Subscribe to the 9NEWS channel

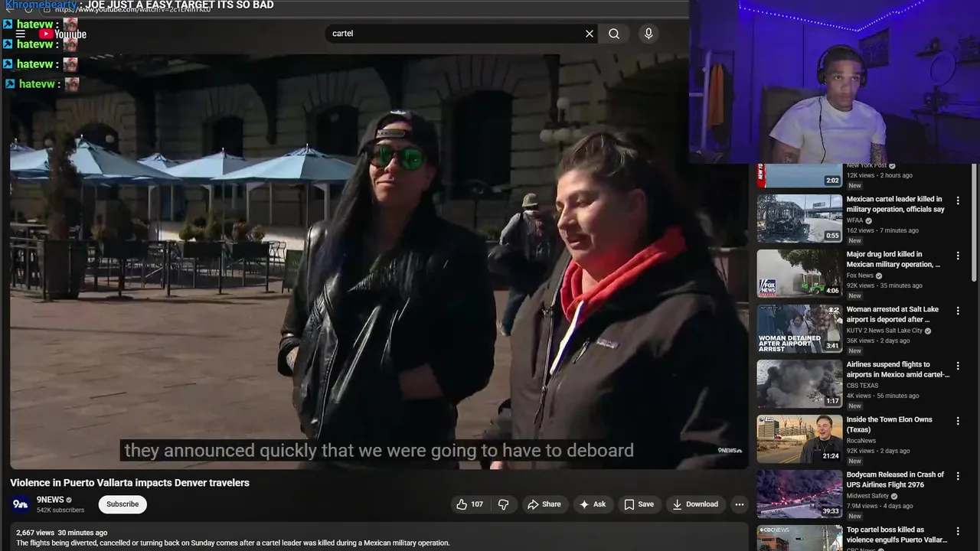coord(122,504)
